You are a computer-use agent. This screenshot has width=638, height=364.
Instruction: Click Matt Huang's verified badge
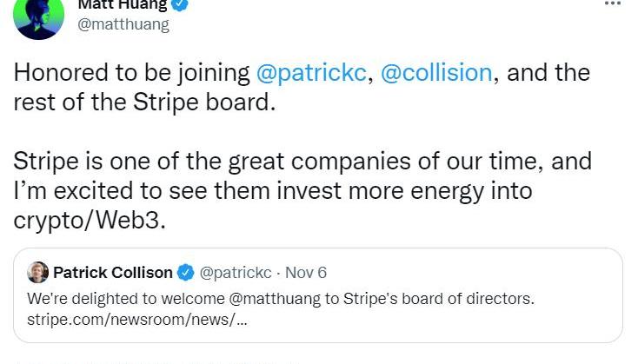(x=180, y=4)
